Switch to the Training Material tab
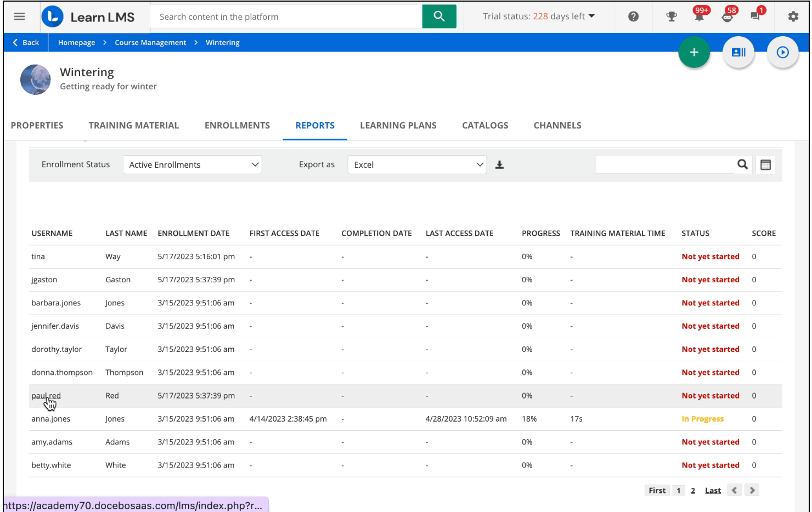Image resolution: width=812 pixels, height=512 pixels. pos(134,126)
